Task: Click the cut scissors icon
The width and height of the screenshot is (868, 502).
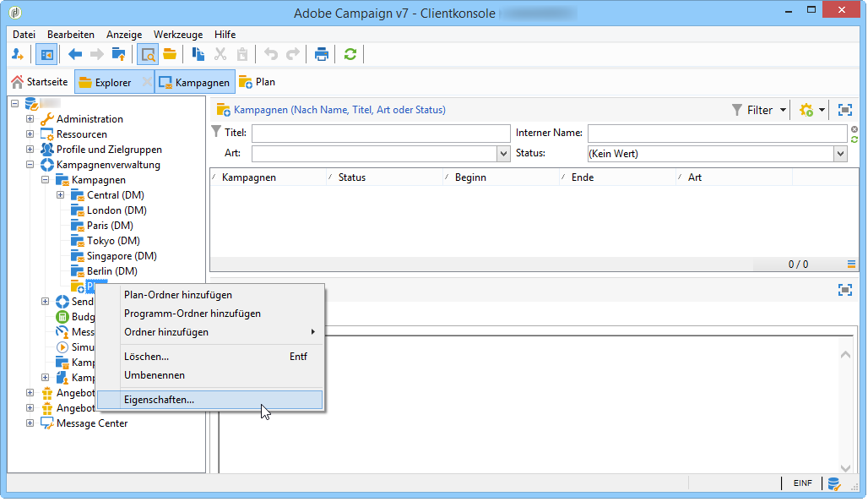Action: pyautogui.click(x=220, y=54)
